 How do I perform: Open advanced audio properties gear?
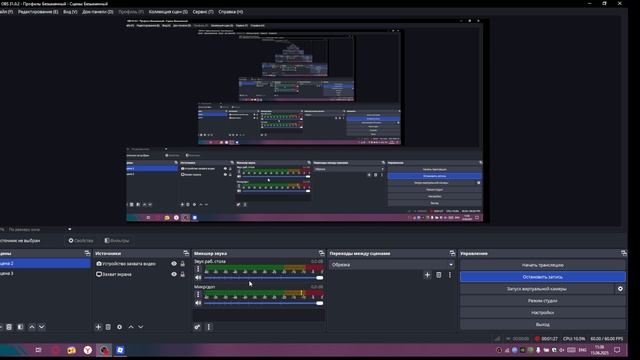click(197, 327)
